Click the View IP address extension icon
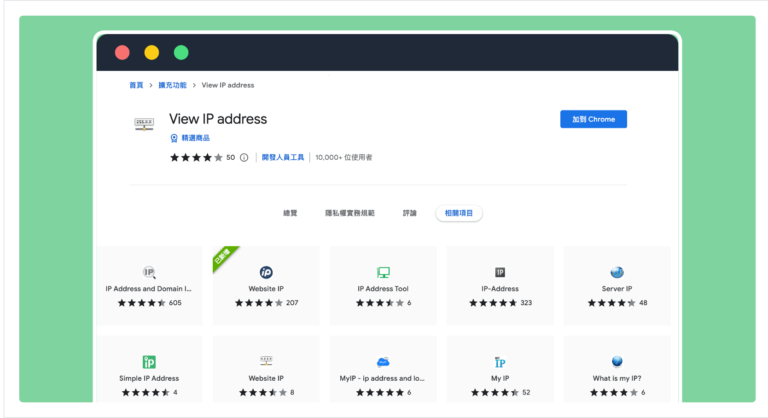This screenshot has width=768, height=418. pyautogui.click(x=144, y=123)
